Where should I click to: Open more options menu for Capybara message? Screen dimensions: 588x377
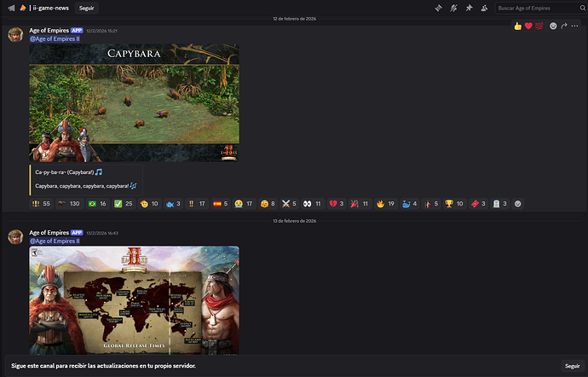(x=576, y=26)
